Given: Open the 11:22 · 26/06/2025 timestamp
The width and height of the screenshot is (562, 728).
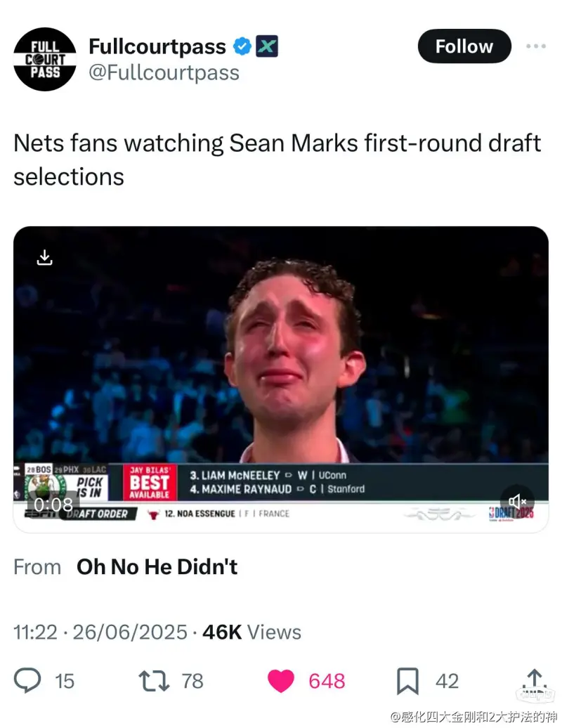Looking at the screenshot, I should (100, 632).
